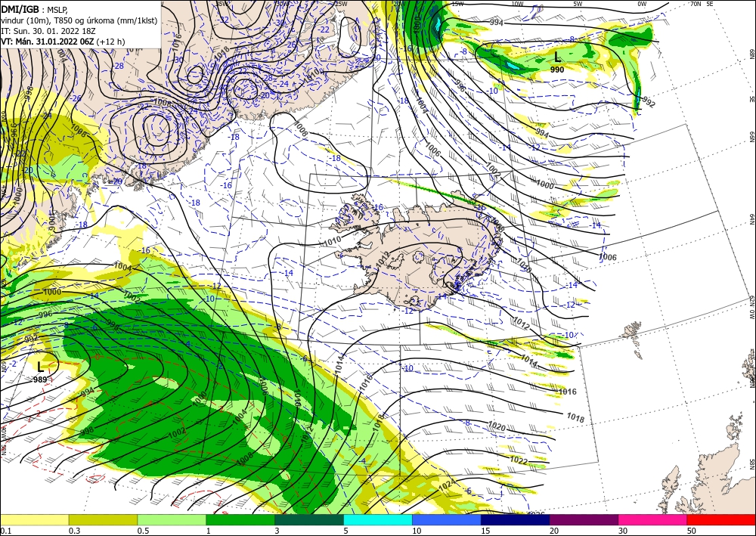The width and height of the screenshot is (756, 536).
Task: Click the 'L' low marker above 989
Action: 41,367
